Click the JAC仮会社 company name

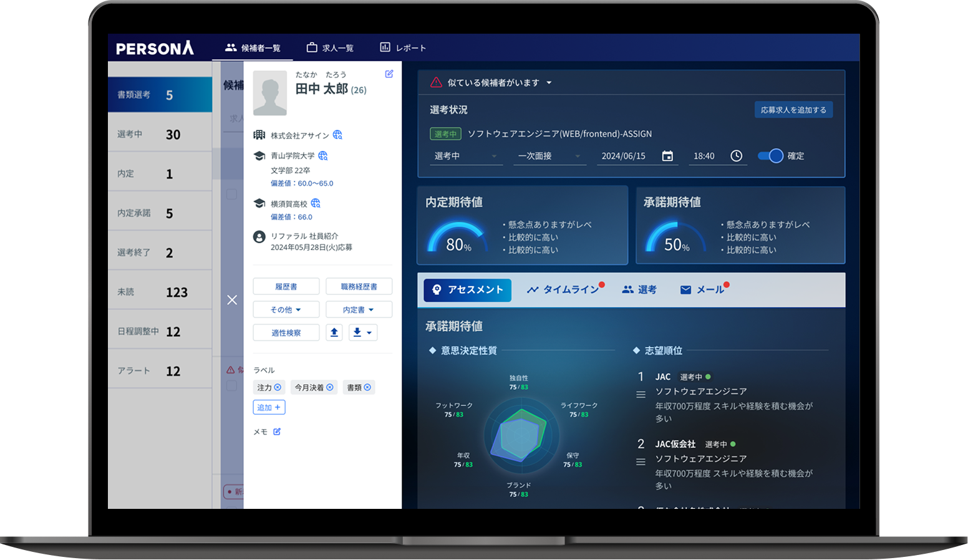(x=675, y=444)
